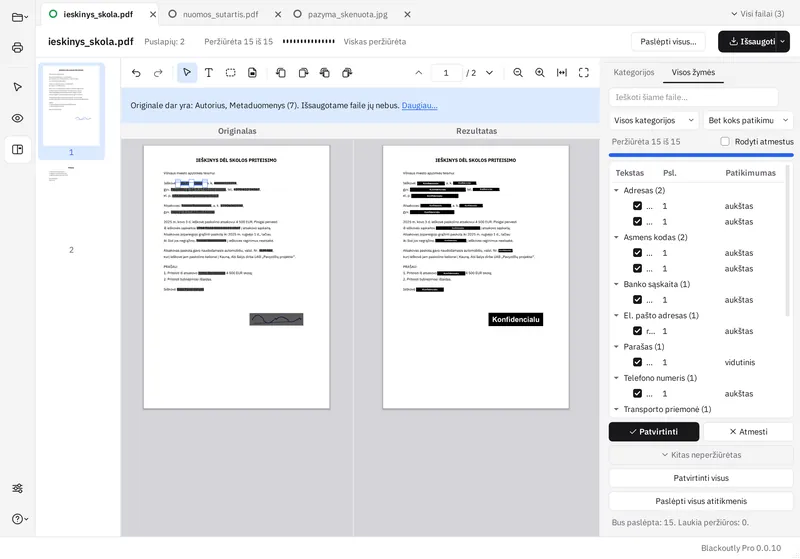800x559 pixels.
Task: Collapse the Adresas (2) group
Action: 616,190
